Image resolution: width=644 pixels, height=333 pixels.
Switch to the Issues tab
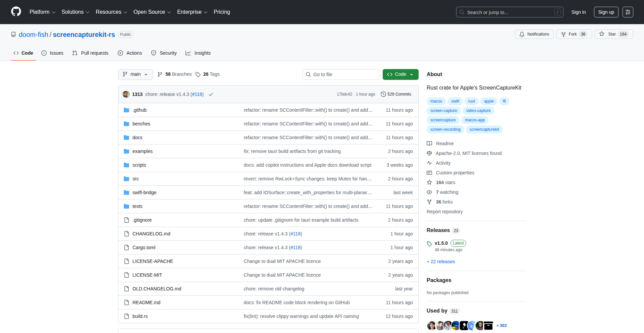coord(52,53)
